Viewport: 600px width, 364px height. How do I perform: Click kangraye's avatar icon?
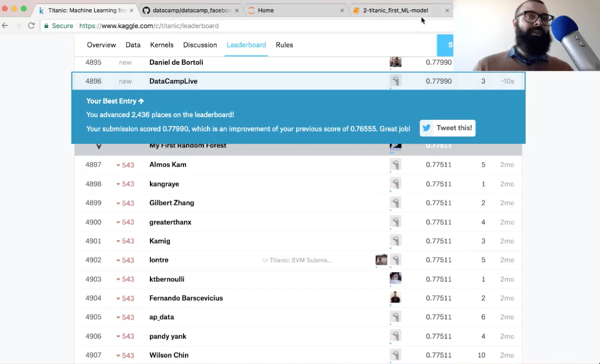395,184
